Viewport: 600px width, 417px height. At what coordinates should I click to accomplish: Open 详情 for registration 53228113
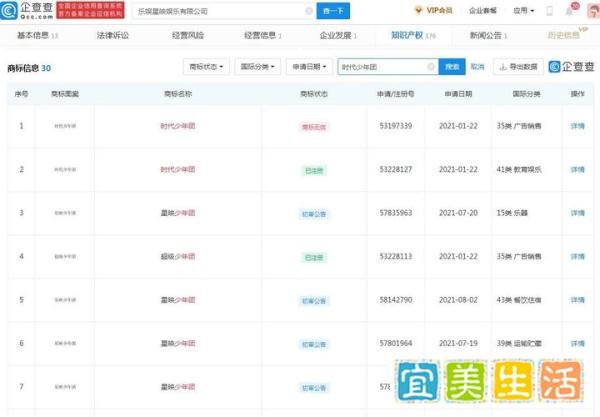pyautogui.click(x=577, y=257)
